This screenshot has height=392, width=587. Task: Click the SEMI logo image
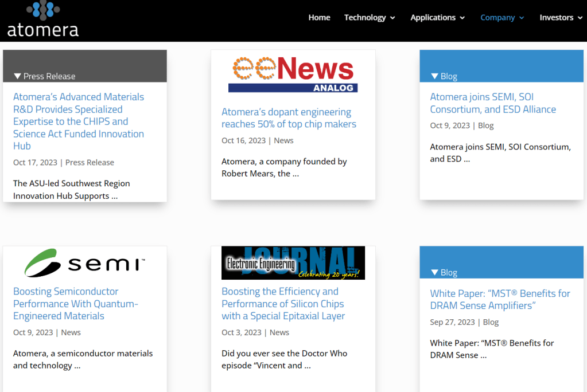85,263
